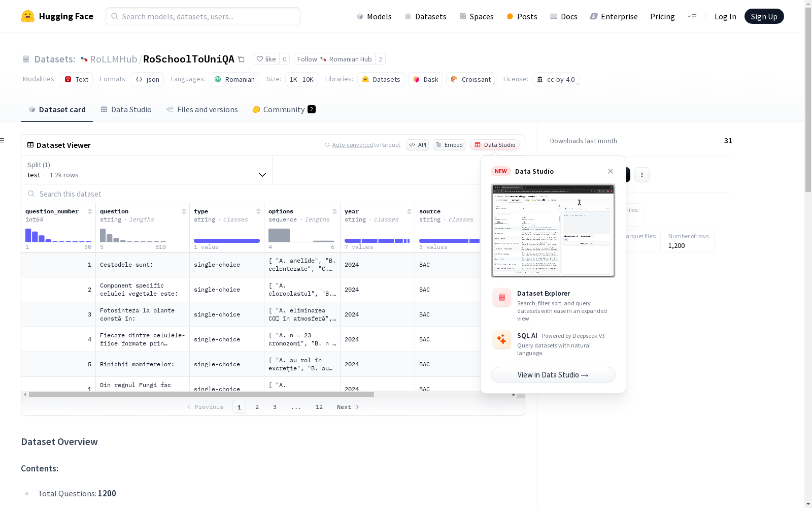Sort the question column
Image resolution: width=812 pixels, height=508 pixels.
pos(184,211)
